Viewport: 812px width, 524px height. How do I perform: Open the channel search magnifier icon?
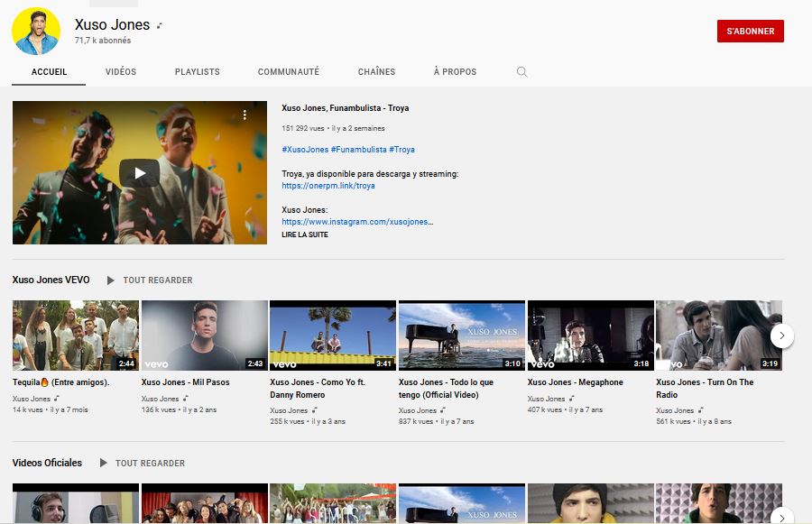(x=522, y=72)
